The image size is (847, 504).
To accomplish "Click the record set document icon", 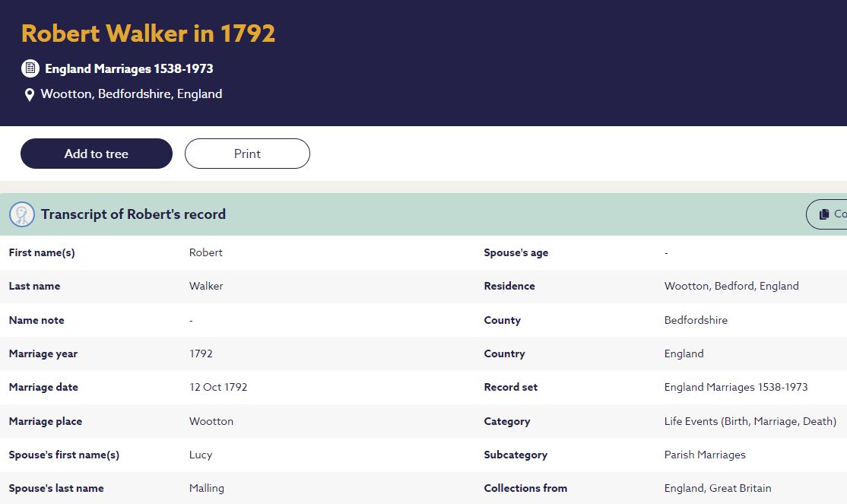I will [30, 68].
